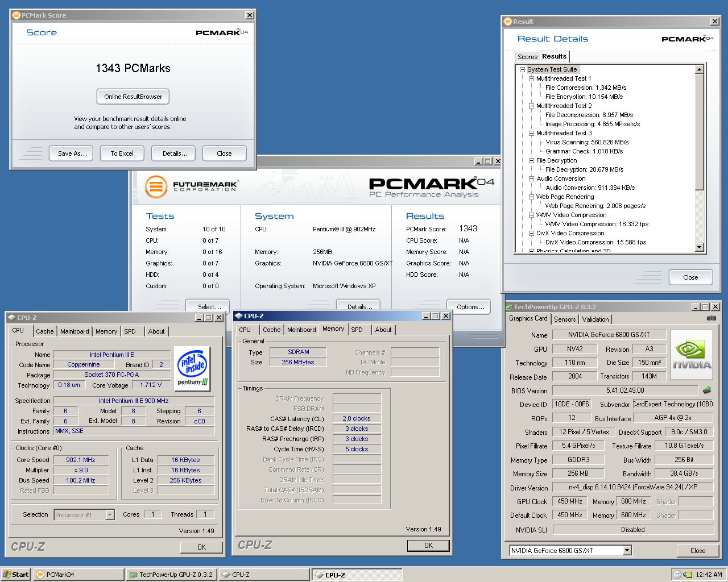This screenshot has width=728, height=582.
Task: Click the taskbar notification area smiley icon
Action: [x=677, y=575]
